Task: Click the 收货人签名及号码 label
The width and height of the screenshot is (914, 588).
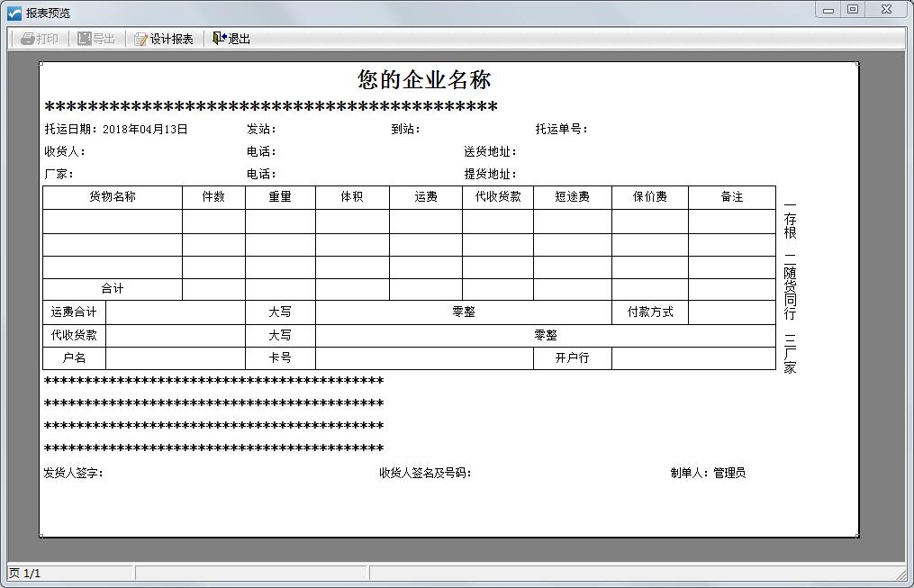Action: click(x=426, y=474)
